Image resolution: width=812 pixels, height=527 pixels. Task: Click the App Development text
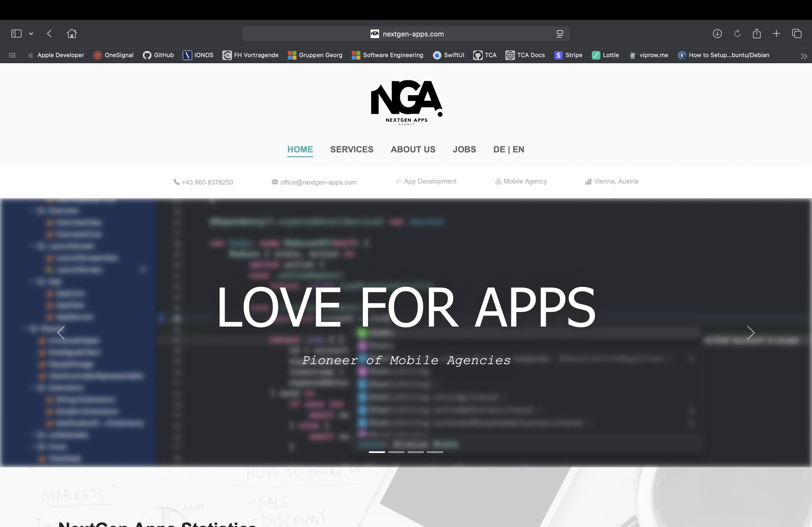[426, 181]
